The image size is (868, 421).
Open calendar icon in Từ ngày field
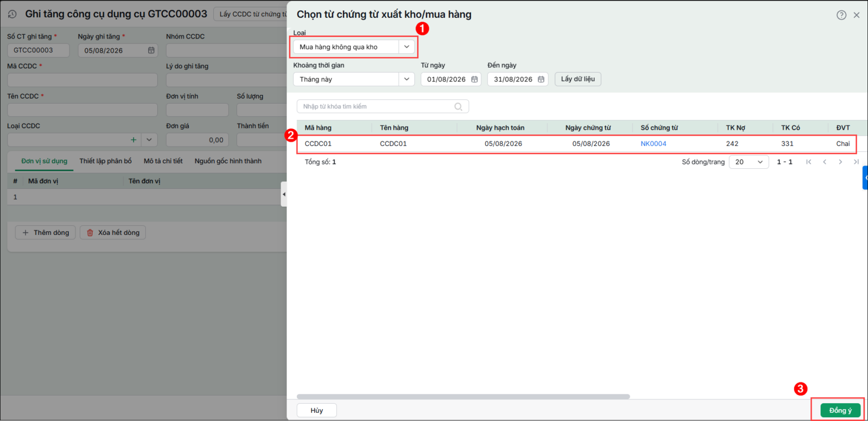tap(475, 79)
